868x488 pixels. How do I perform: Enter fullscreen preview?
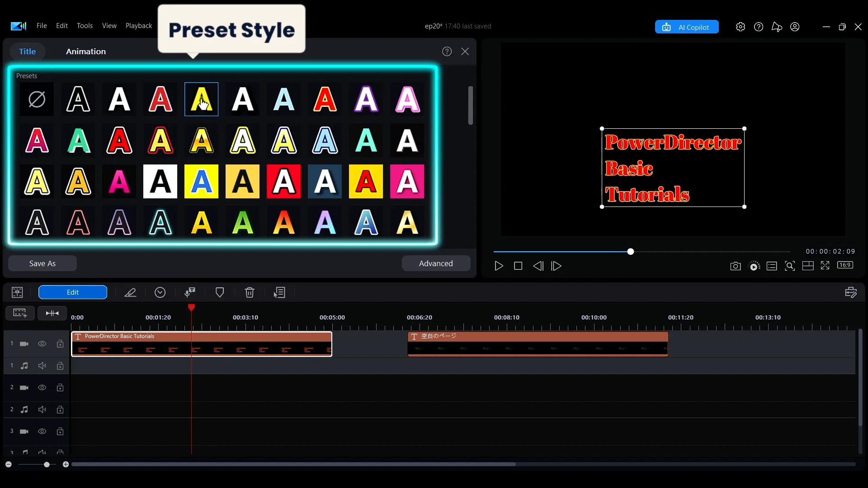click(x=825, y=266)
